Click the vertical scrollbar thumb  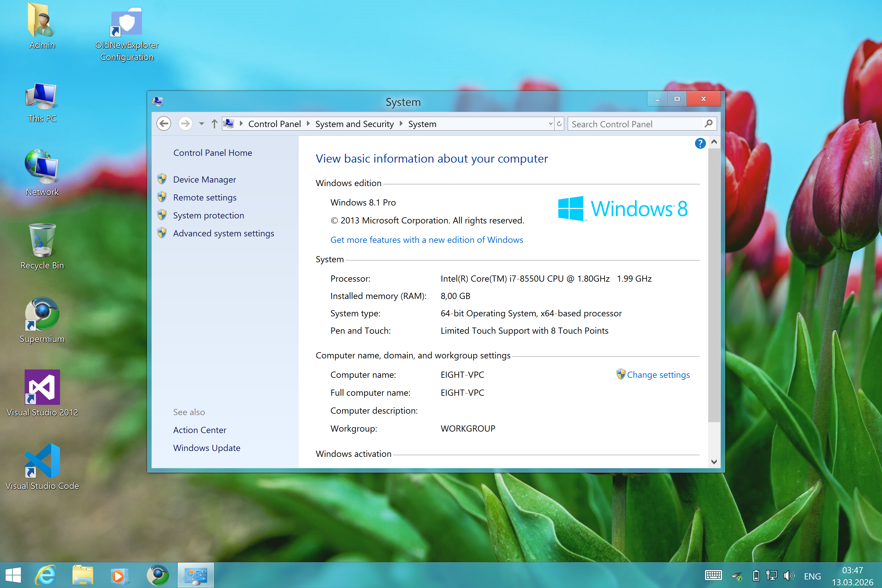pos(714,285)
